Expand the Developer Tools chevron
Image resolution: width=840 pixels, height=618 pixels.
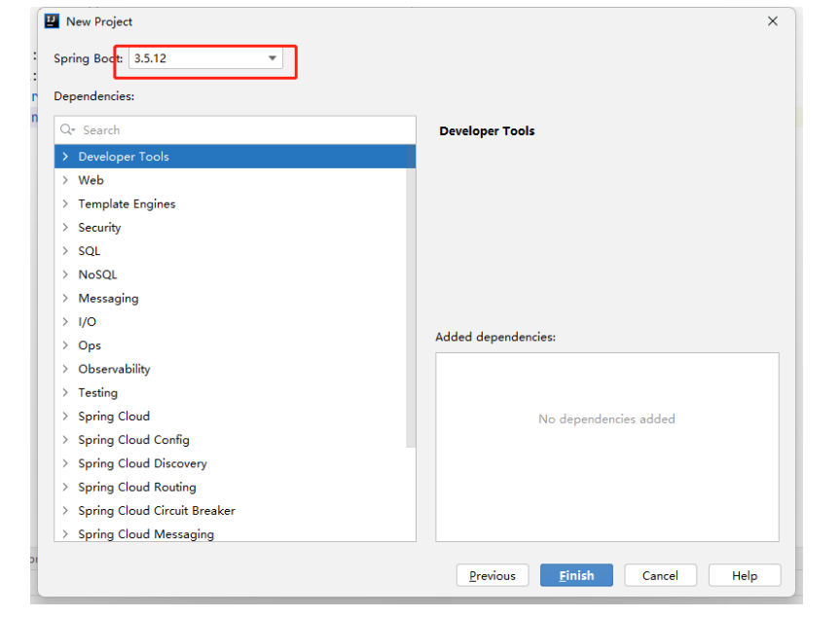pos(65,157)
